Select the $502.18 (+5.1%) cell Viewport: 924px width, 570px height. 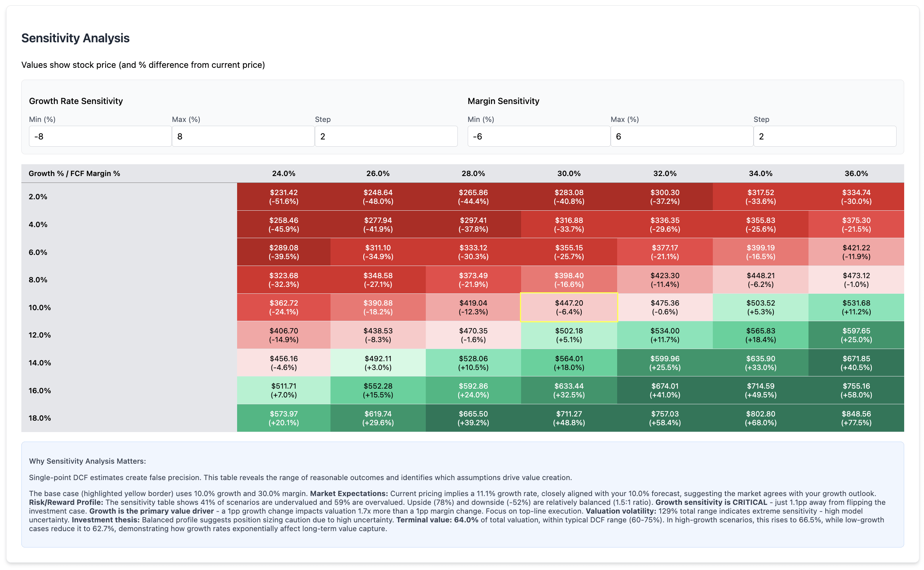point(569,335)
